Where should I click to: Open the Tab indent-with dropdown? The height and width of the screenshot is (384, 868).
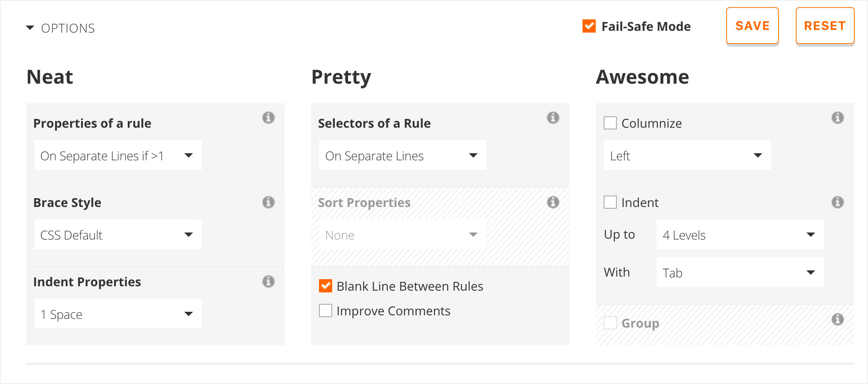tap(740, 272)
